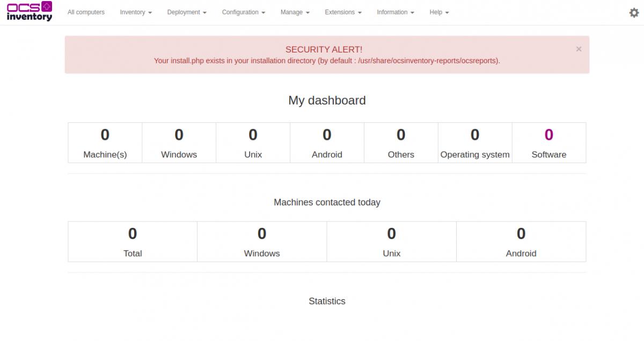644x341 pixels.
Task: Open the settings gear icon
Action: click(633, 12)
